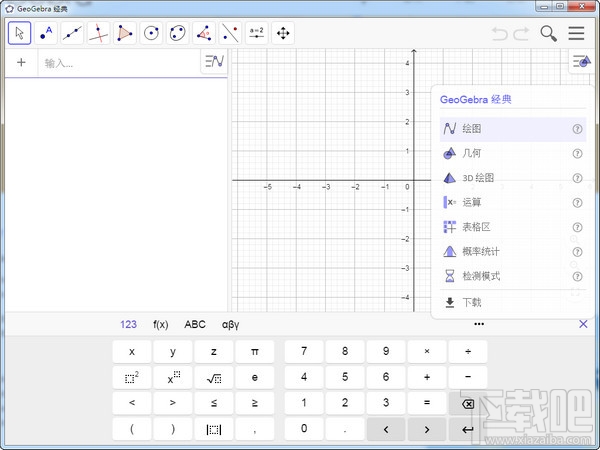The image size is (600, 450).
Task: Click the plus add-item button
Action: click(21, 62)
